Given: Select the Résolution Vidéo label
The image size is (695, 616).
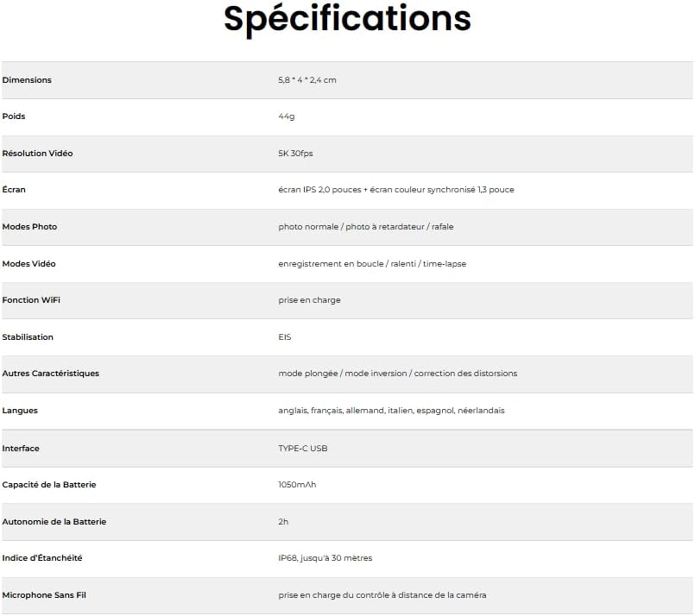Looking at the screenshot, I should tap(37, 154).
